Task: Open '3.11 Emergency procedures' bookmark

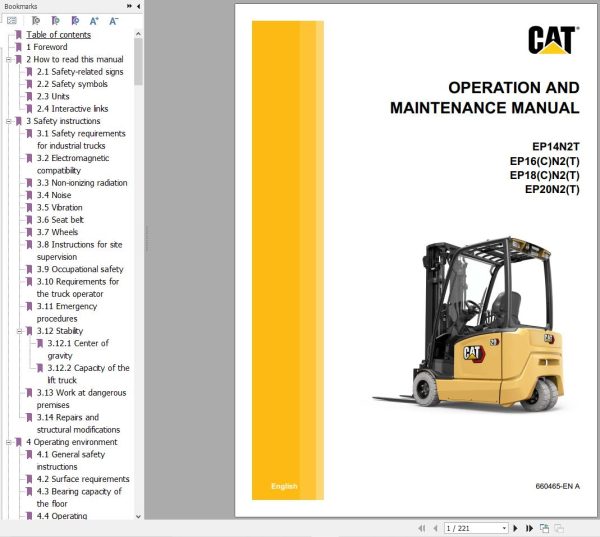Action: (67, 312)
